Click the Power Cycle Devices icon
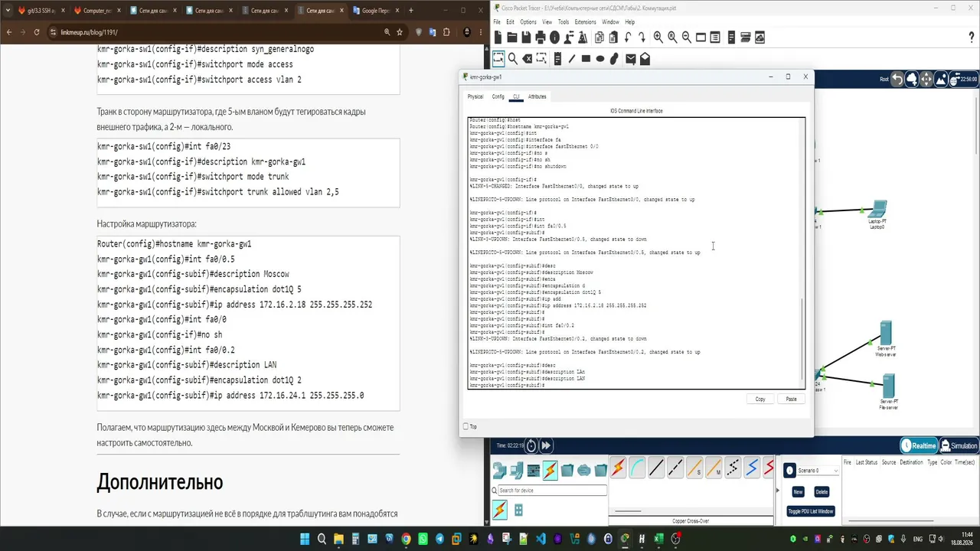The width and height of the screenshot is (980, 551). click(x=531, y=445)
